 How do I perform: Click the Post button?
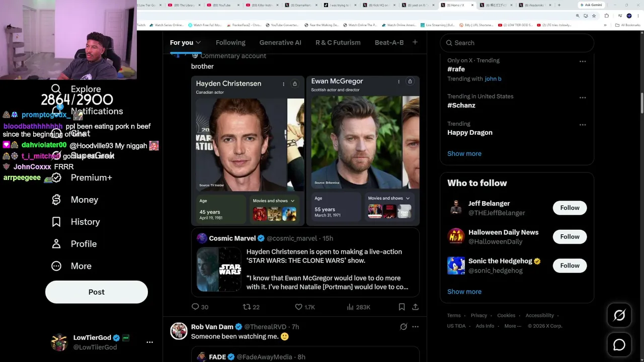click(x=97, y=292)
